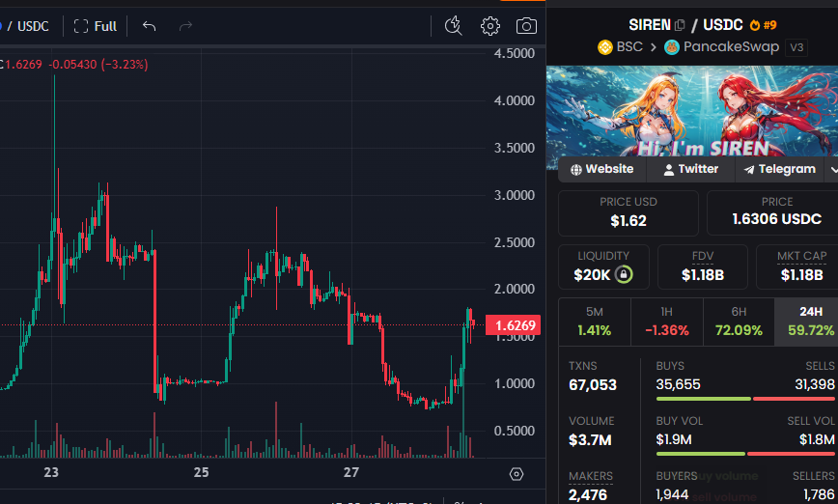Click the BUY VOL $1.9M value

point(674,439)
